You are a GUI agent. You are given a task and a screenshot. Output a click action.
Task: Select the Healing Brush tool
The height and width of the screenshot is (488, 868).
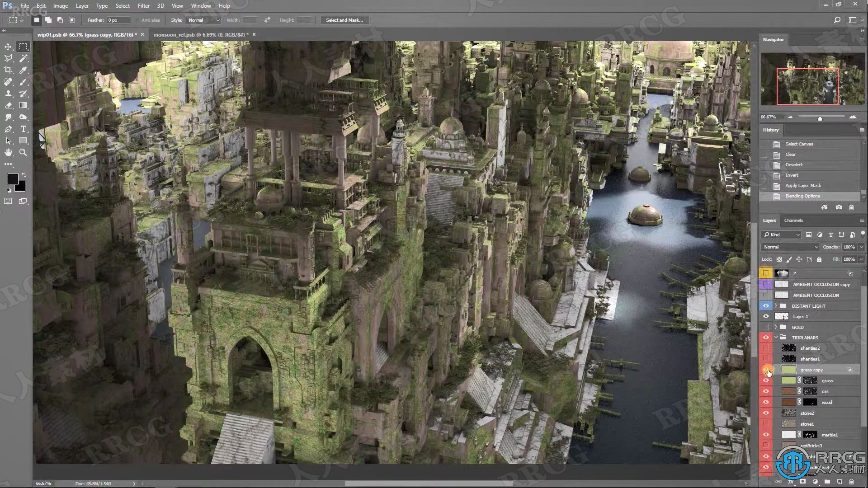(8, 82)
